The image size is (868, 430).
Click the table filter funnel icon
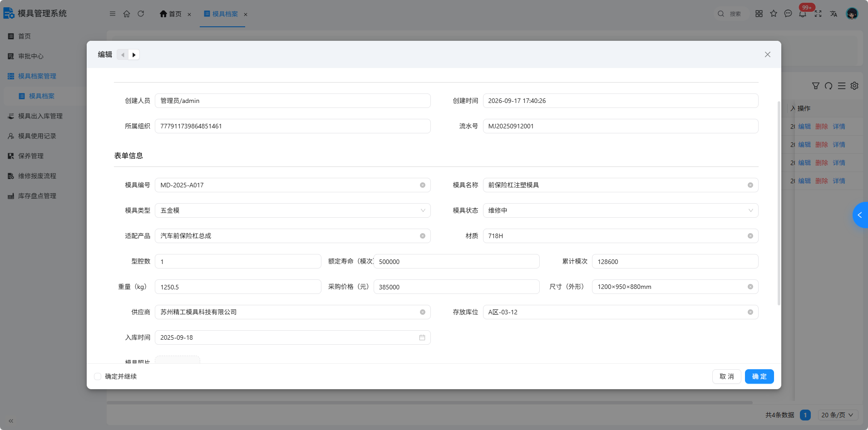pyautogui.click(x=816, y=86)
